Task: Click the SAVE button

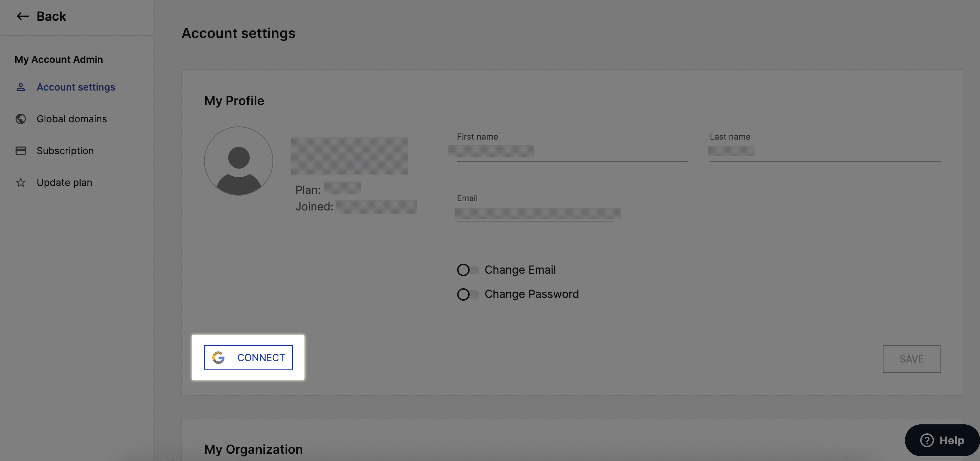Action: [912, 359]
